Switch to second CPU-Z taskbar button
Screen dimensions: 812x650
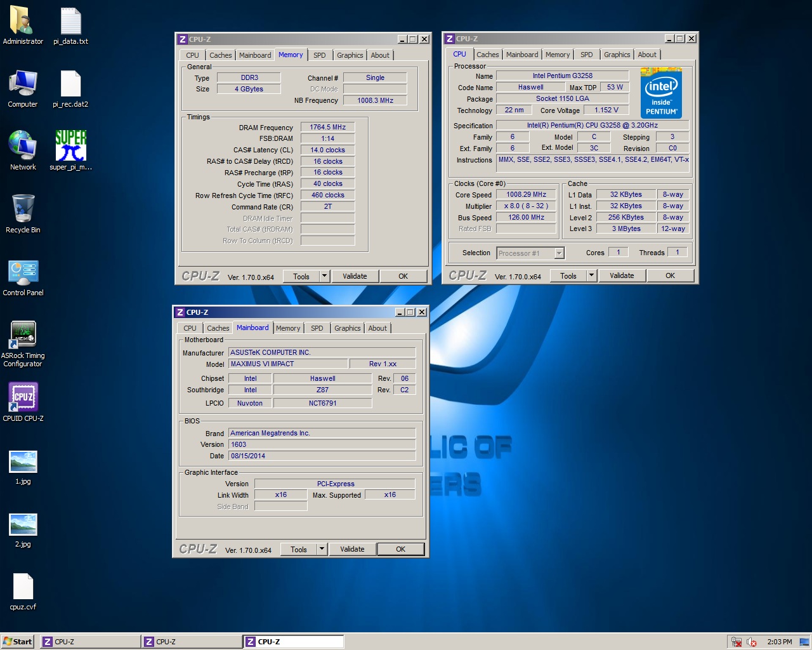click(x=192, y=642)
